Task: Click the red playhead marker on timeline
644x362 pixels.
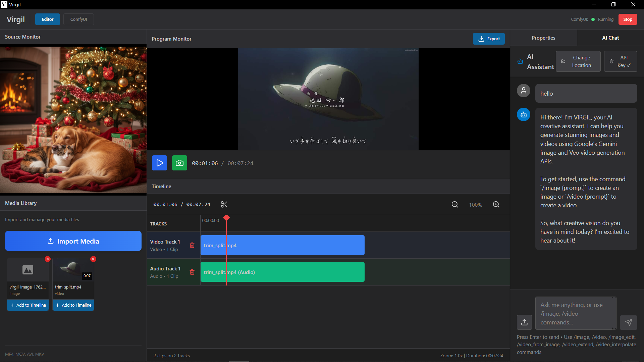Action: 226,218
